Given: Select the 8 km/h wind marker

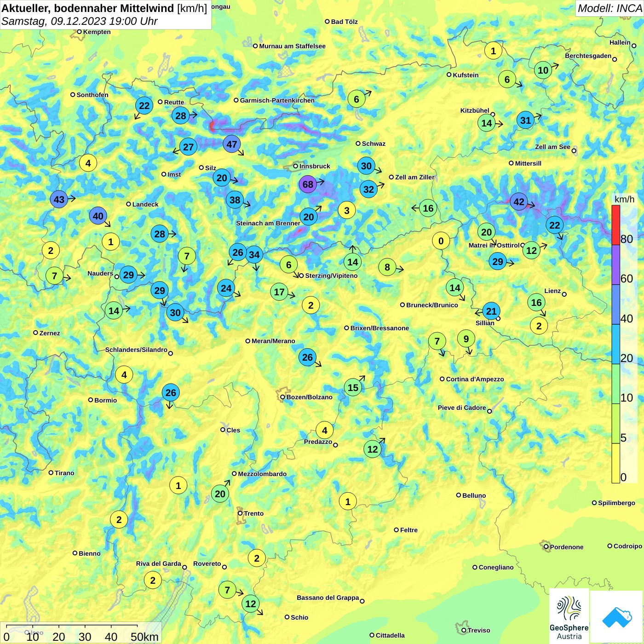Looking at the screenshot, I should (387, 267).
